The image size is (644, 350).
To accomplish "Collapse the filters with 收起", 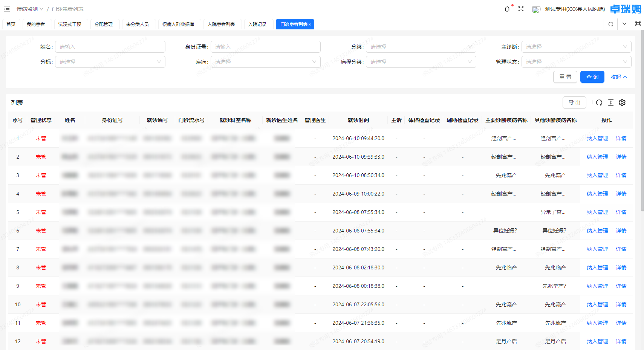I will point(619,77).
